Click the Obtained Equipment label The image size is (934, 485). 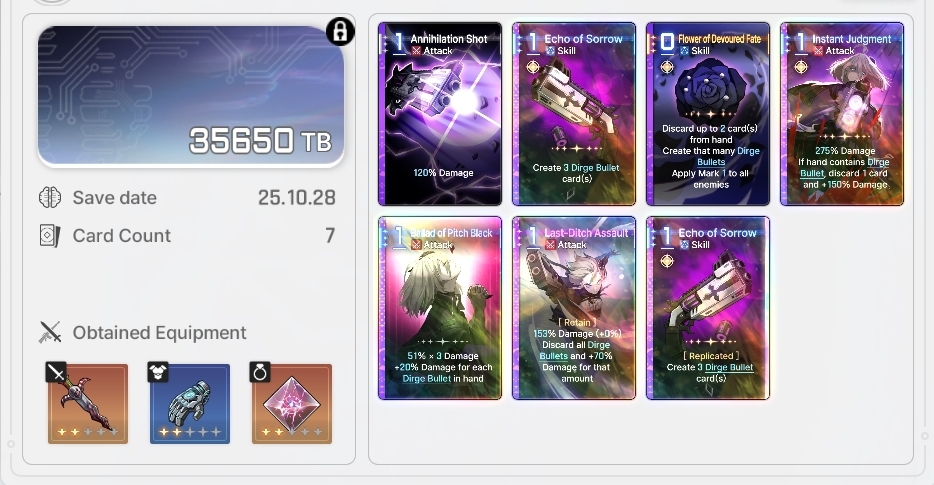point(159,332)
